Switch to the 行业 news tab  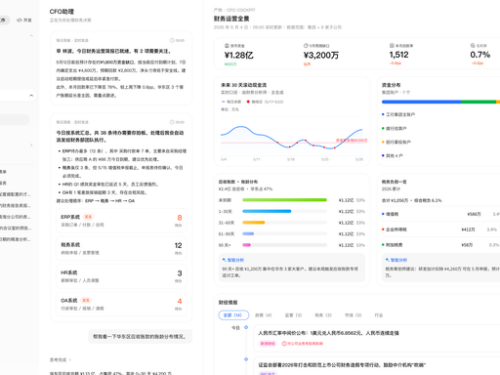(x=379, y=315)
